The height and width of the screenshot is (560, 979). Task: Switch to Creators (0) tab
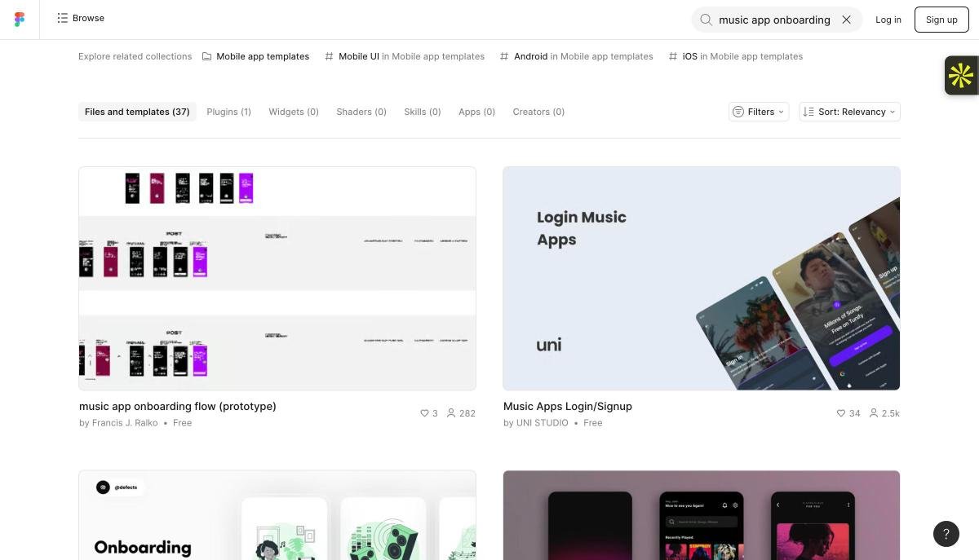pos(538,112)
